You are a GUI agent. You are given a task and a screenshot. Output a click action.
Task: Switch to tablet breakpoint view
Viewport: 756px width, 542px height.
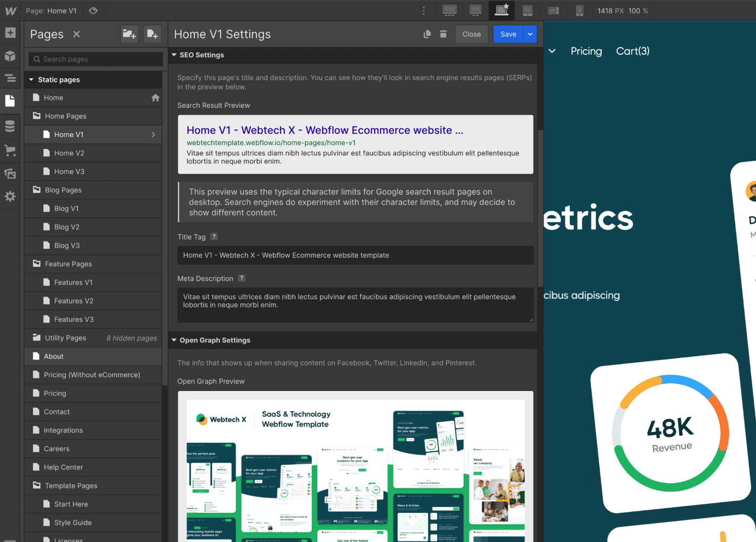pos(527,10)
